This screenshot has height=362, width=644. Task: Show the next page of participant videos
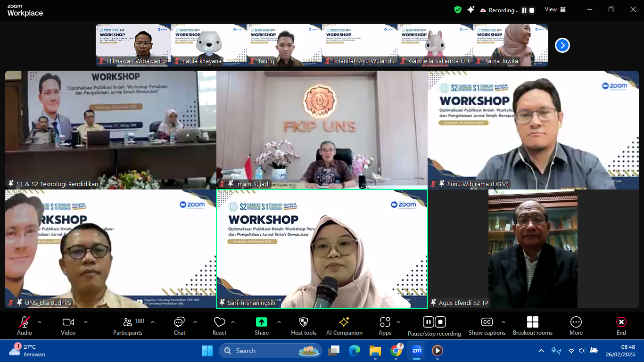click(x=561, y=45)
